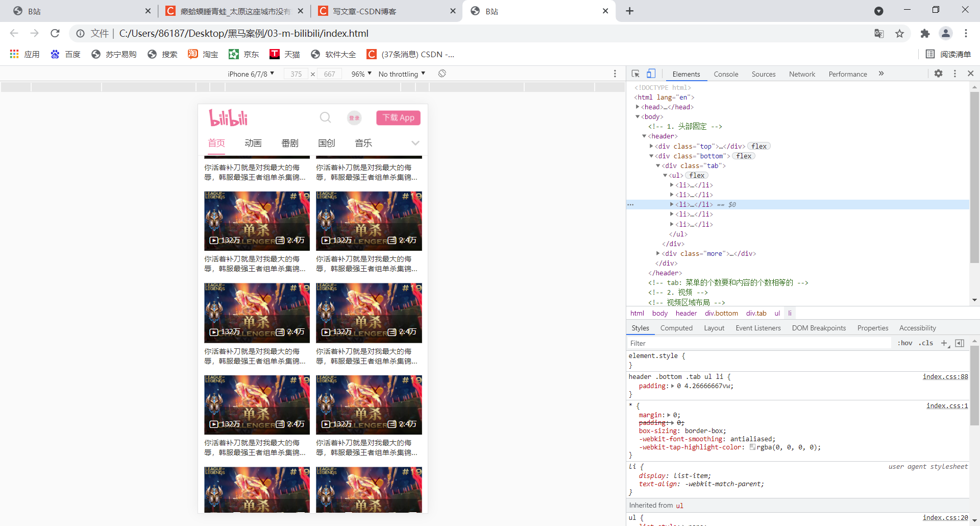
Task: Expand the bilibili channel dropdown arrow
Action: 415,143
